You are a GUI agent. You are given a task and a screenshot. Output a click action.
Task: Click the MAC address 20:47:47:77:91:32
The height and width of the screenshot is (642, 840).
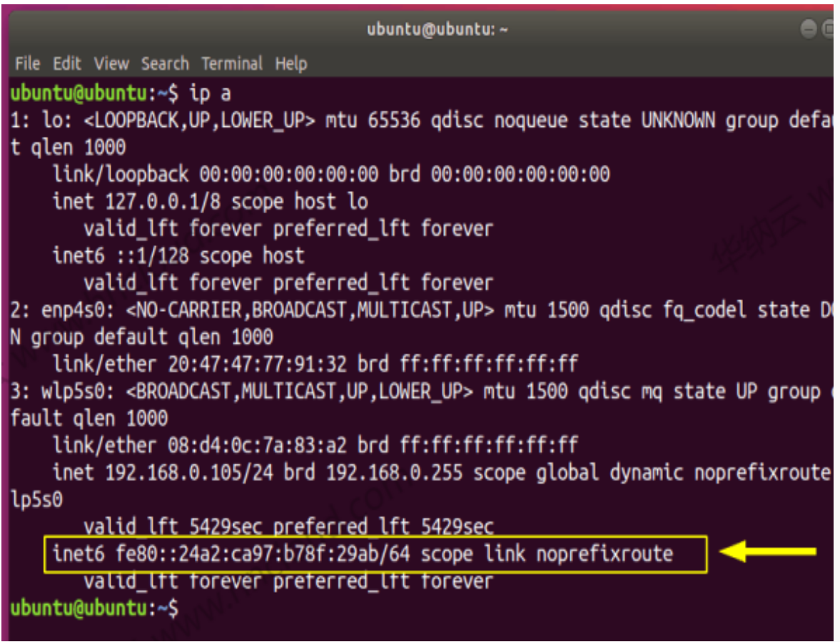(x=258, y=364)
